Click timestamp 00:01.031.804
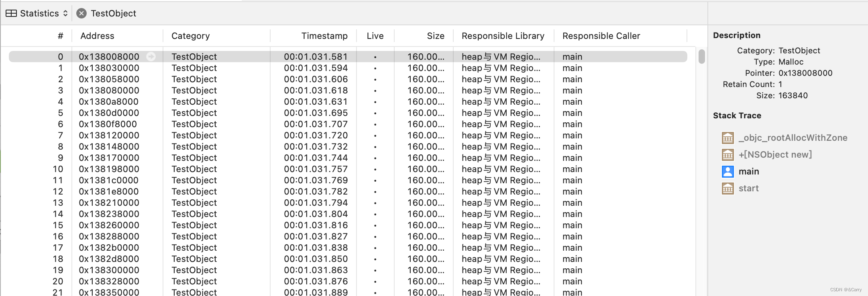Screen dimensions: 868x296 [316, 214]
